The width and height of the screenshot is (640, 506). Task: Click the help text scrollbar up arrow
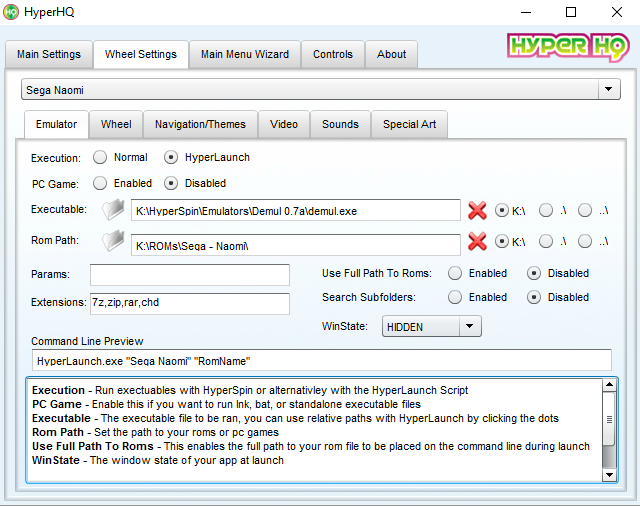[x=609, y=385]
